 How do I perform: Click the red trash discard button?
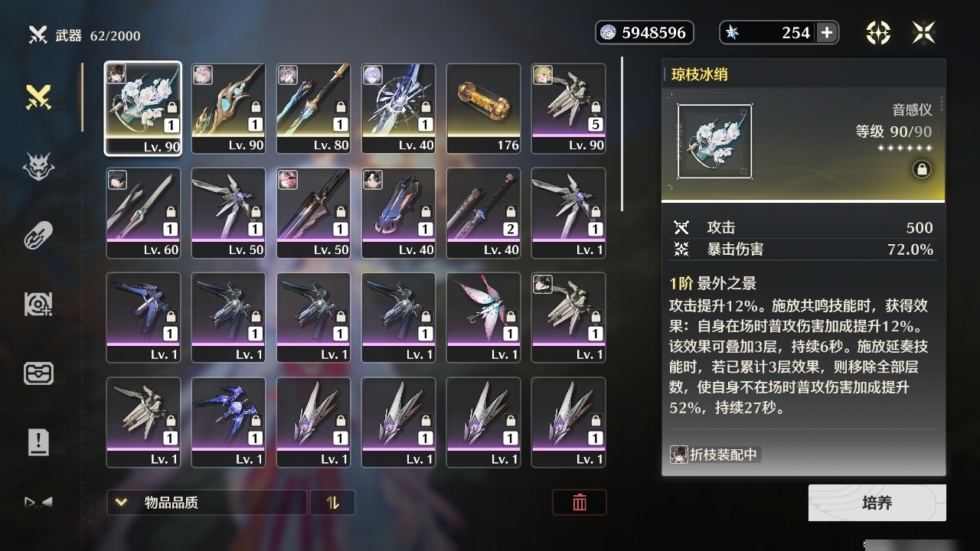[x=580, y=503]
